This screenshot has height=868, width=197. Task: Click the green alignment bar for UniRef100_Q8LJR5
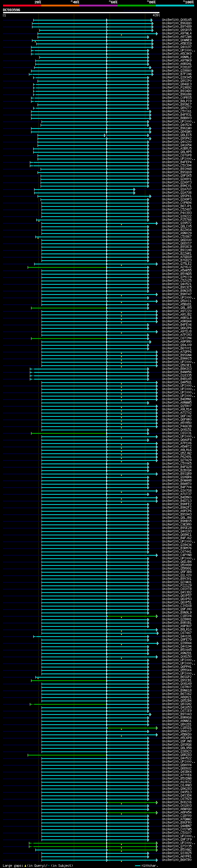click(69, 308)
